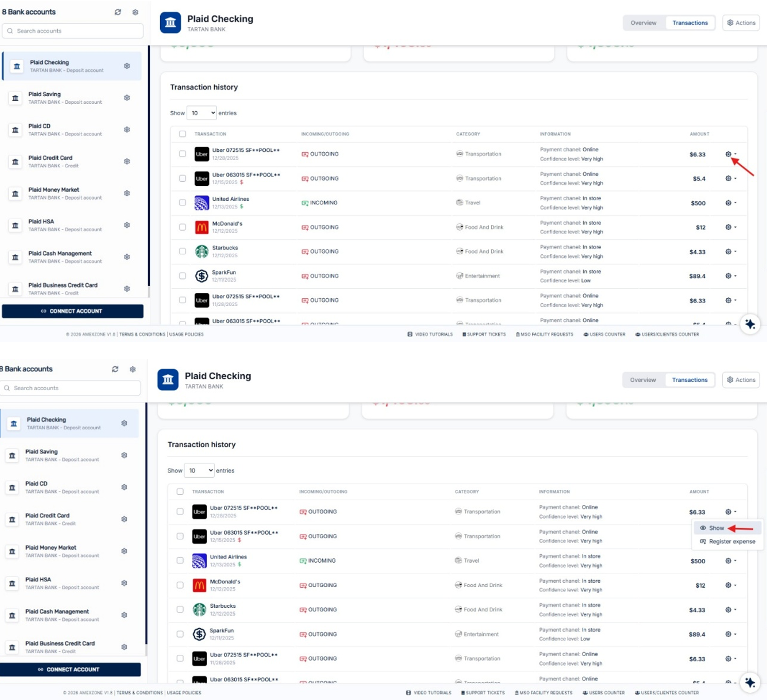Click the Plaid Credit Card bank icon in upper sidebar
767x700 pixels.
click(15, 162)
